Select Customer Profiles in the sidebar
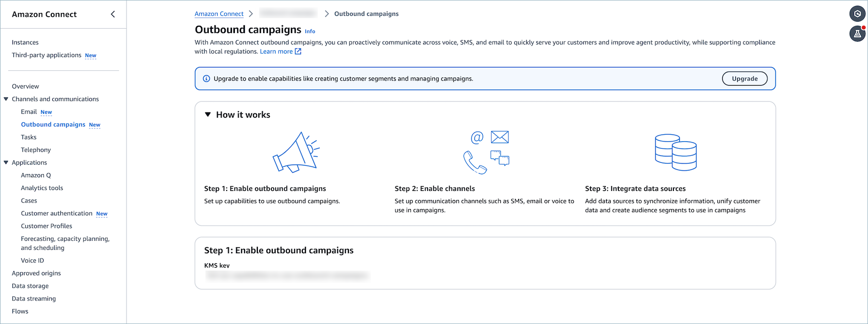The height and width of the screenshot is (324, 868). (46, 226)
